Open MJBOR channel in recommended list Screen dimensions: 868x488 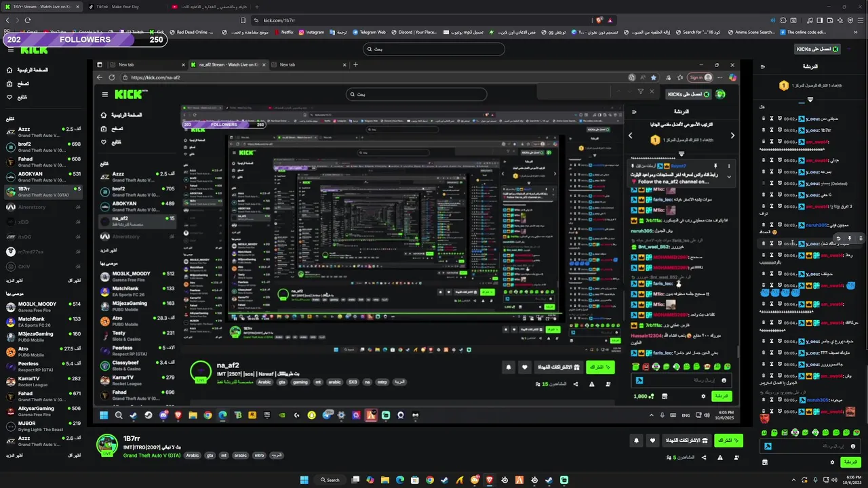click(x=43, y=426)
